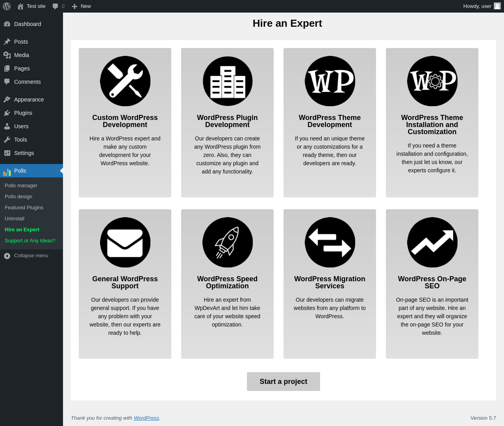504x426 pixels.
Task: Click the Media icon in sidebar
Action: [7, 55]
